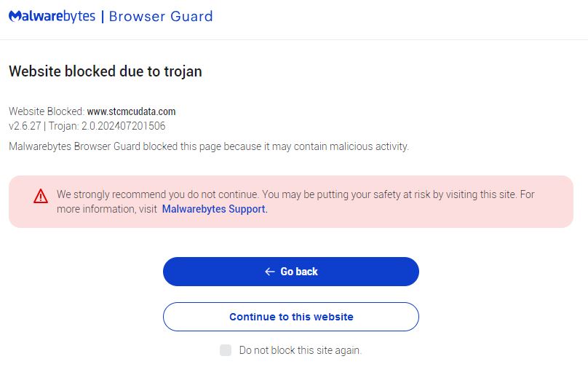
Task: Click the red warning triangle icon
Action: tap(41, 197)
